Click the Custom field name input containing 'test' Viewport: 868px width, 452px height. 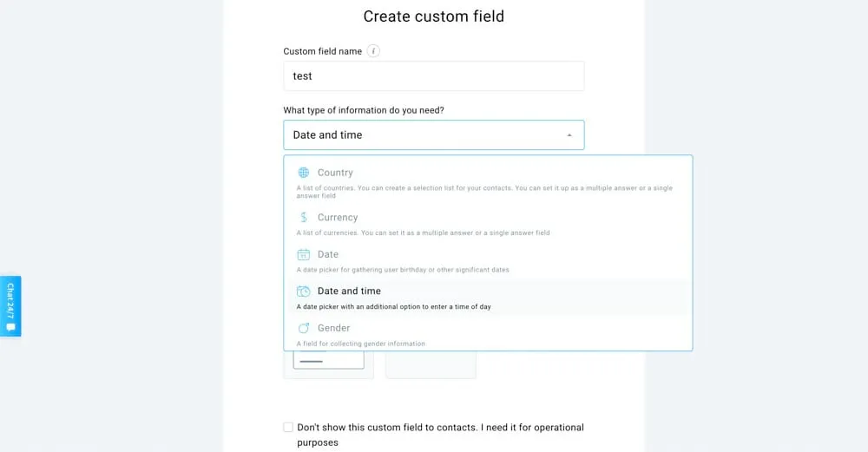pos(433,76)
